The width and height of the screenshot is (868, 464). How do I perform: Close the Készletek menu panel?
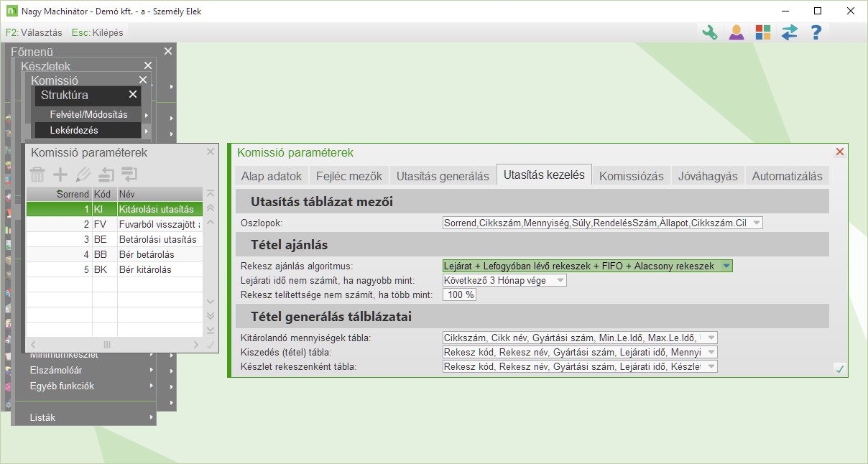pyautogui.click(x=148, y=65)
